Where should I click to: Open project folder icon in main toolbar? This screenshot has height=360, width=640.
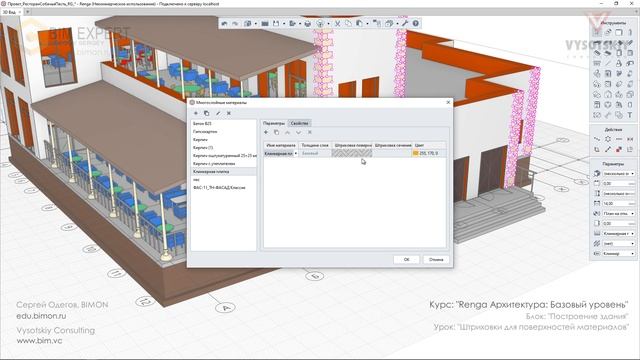265,24
